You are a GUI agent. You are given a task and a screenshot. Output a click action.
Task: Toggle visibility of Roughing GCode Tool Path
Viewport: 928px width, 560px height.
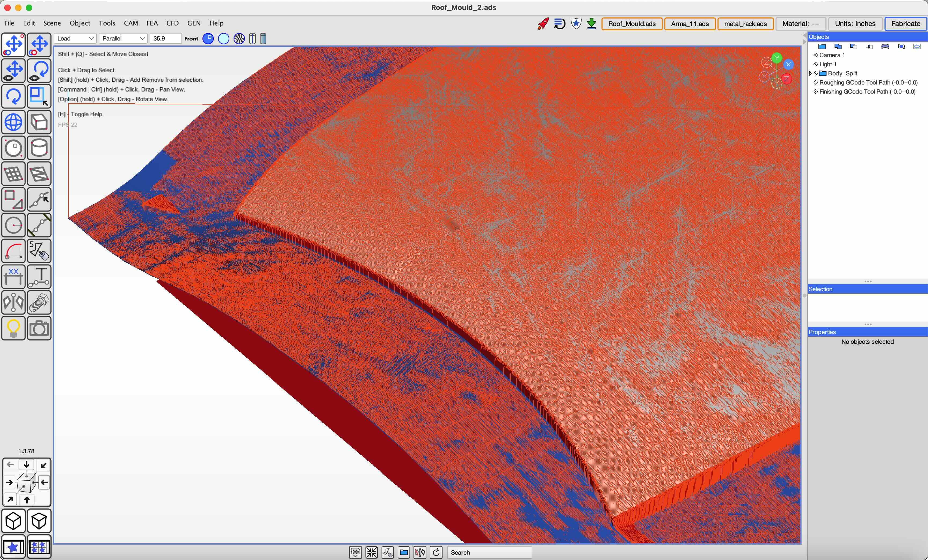point(816,82)
